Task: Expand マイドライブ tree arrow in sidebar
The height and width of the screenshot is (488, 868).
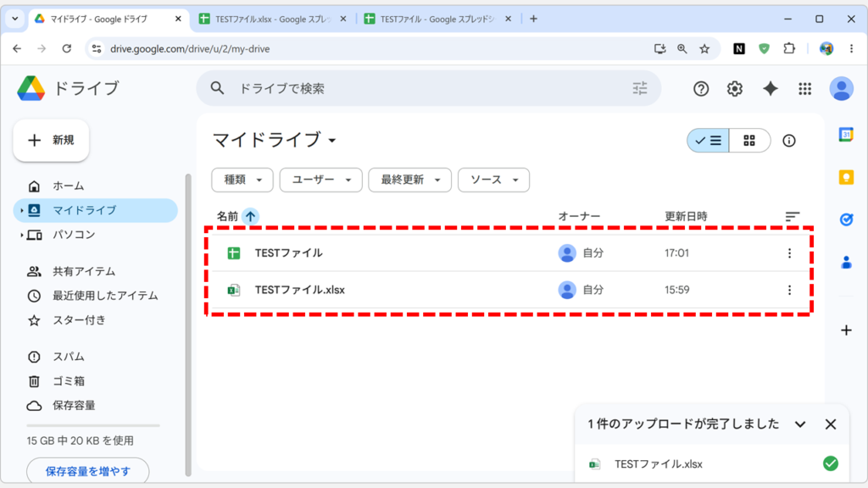Action: pos(21,210)
